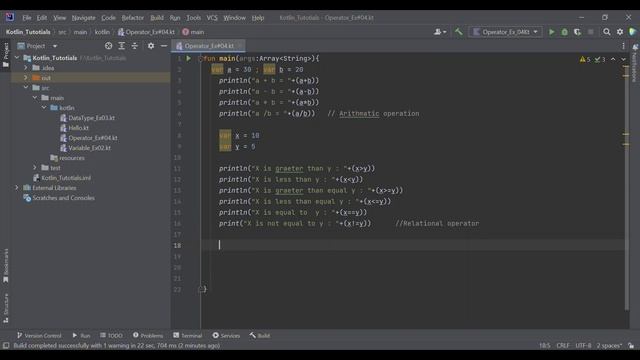Viewport: 640px width, 360px height.
Task: Open the Services tool window
Action: click(x=226, y=336)
